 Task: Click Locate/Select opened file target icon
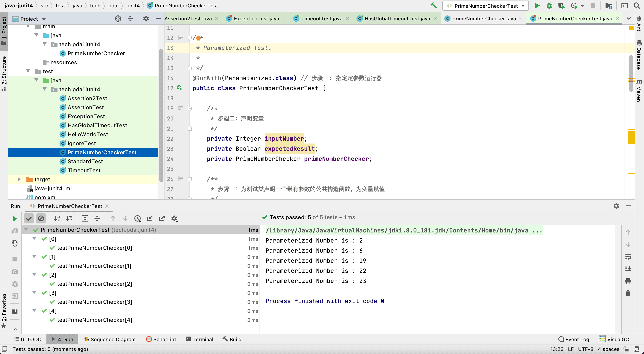pos(118,19)
